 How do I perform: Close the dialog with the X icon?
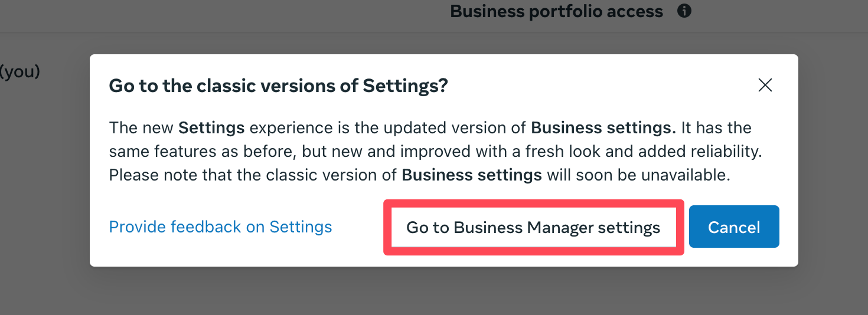click(765, 86)
